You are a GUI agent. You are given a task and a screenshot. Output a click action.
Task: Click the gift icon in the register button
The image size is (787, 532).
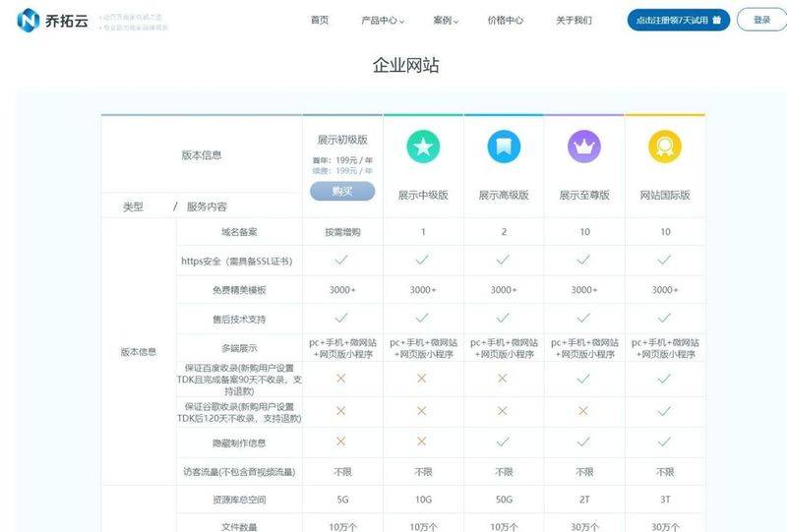[717, 20]
